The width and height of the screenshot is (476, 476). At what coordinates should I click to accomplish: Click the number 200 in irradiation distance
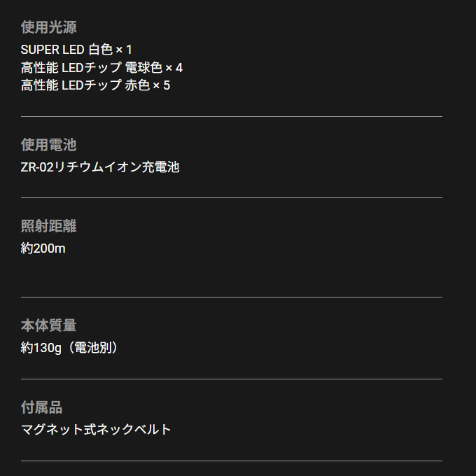tap(44, 248)
